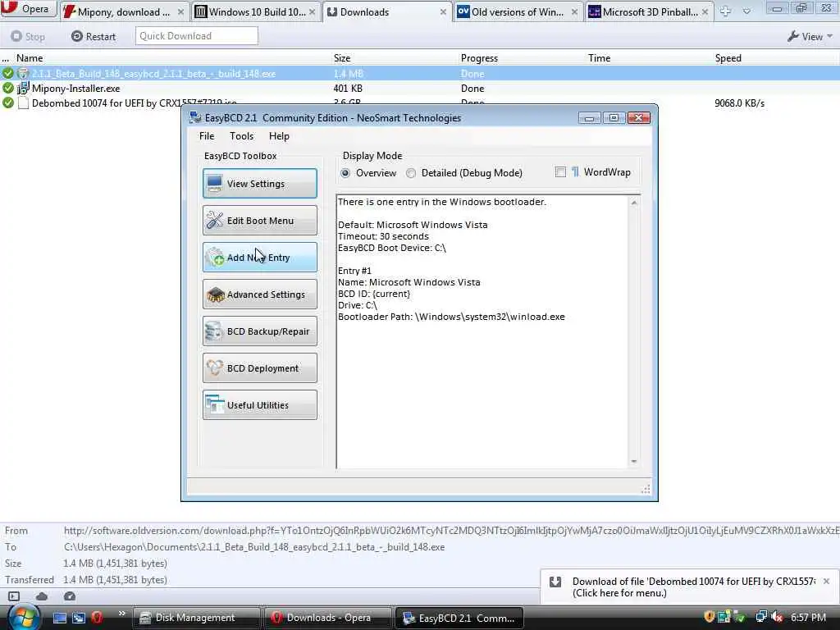Open the Help menu in EasyBCD

point(279,136)
